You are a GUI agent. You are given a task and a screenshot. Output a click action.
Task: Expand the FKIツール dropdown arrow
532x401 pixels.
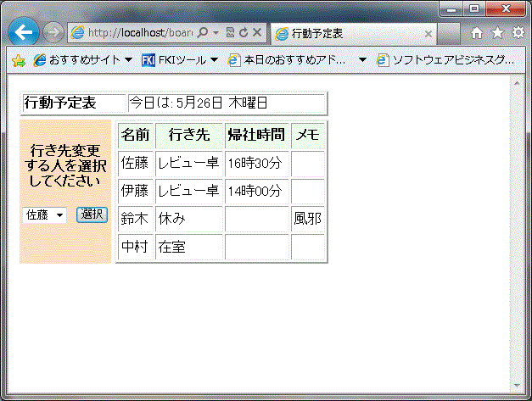tap(214, 60)
